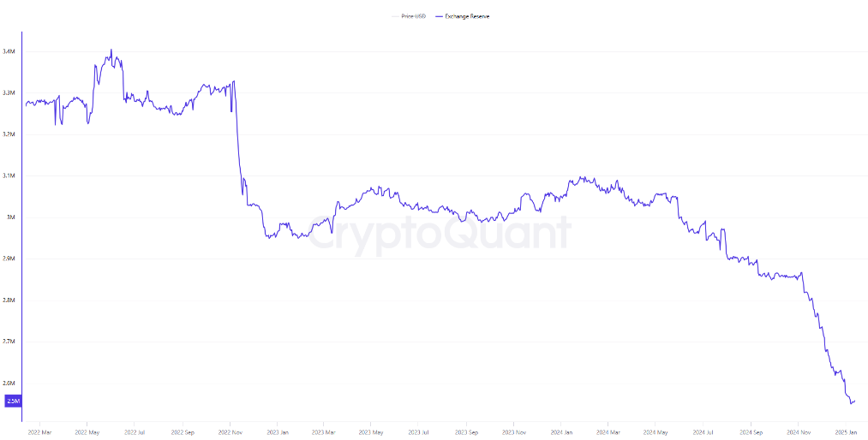Select the 2024 Sep date on x-axis
The width and height of the screenshot is (868, 440).
[x=751, y=432]
